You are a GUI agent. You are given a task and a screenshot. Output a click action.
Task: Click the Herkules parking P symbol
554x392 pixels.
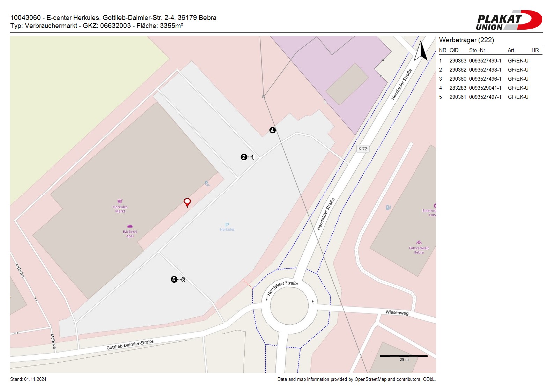pyautogui.click(x=227, y=225)
